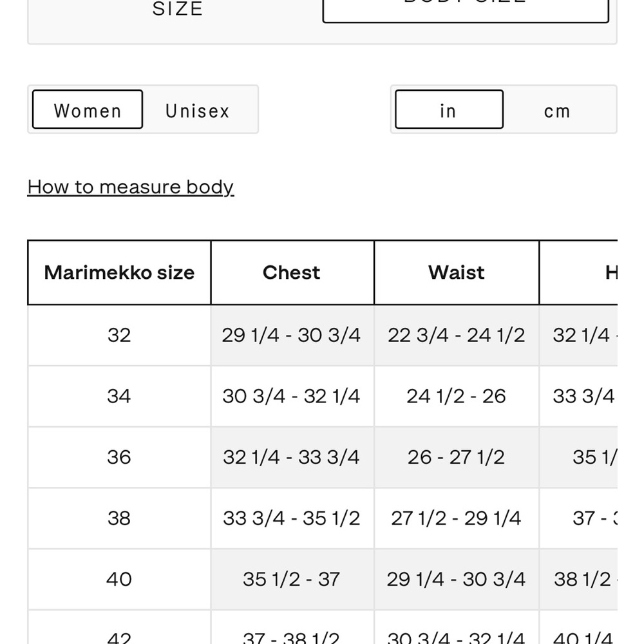Click chest value 29 1/4 - 30 3/4

291,335
